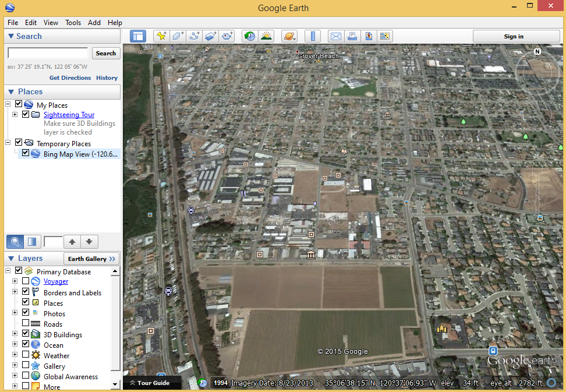The height and width of the screenshot is (392, 566).
Task: Collapse the Temporary Places tree node
Action: pos(8,143)
